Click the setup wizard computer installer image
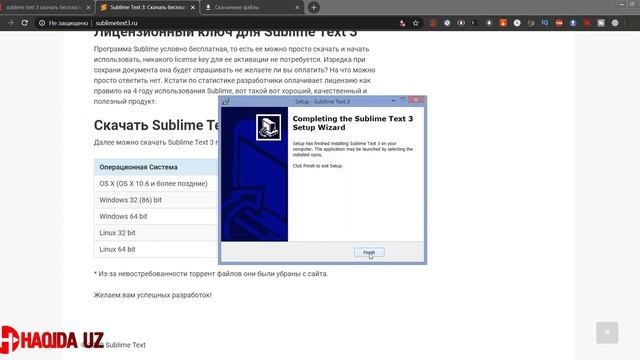Screen dimensions: 640x360 tap(268, 127)
